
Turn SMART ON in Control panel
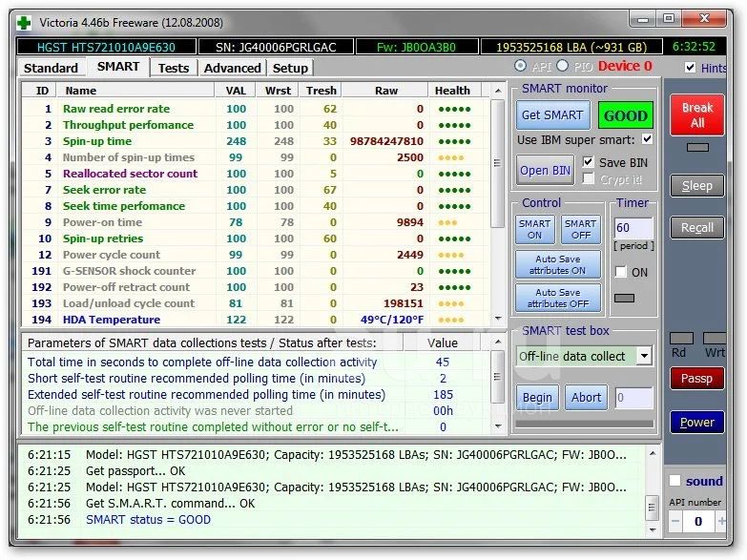534,229
